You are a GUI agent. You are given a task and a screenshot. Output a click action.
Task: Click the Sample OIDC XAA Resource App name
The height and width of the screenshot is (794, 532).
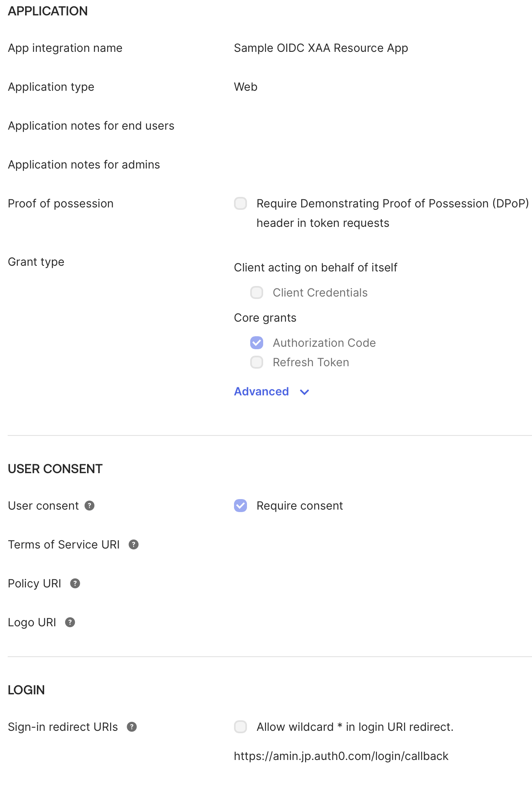click(x=321, y=48)
